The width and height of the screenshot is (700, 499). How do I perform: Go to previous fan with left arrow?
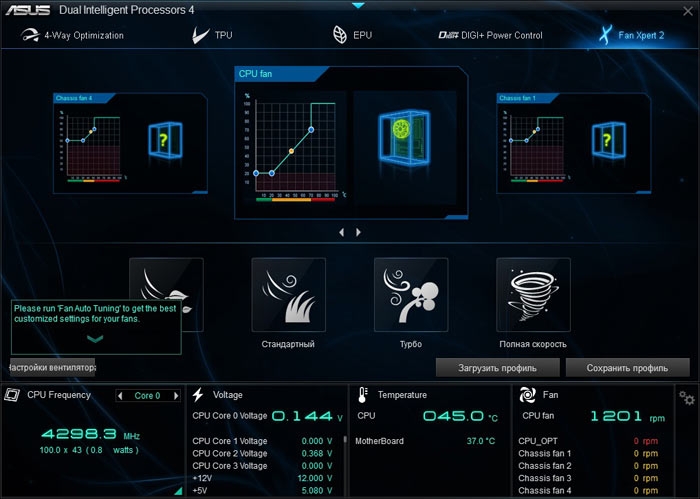342,232
